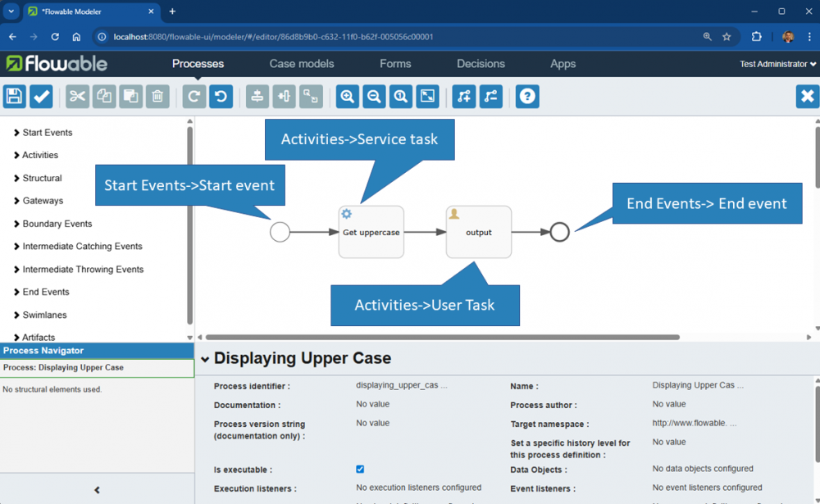
Task: Click the Delete trash icon
Action: (x=157, y=97)
